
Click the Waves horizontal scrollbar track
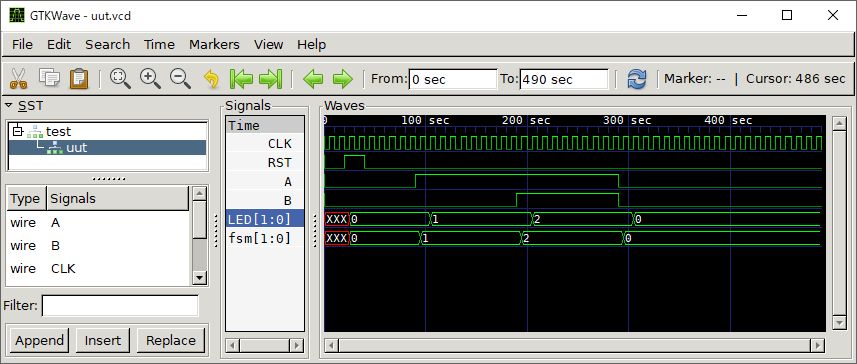(x=574, y=345)
